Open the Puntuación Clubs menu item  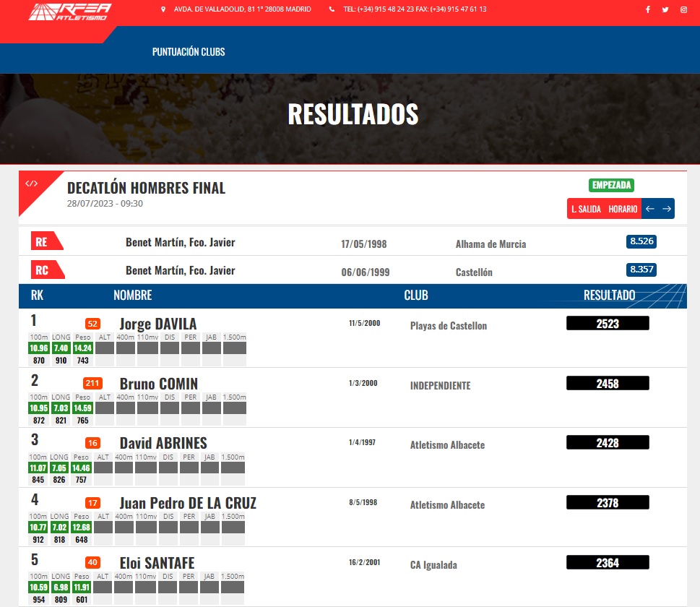click(x=189, y=52)
